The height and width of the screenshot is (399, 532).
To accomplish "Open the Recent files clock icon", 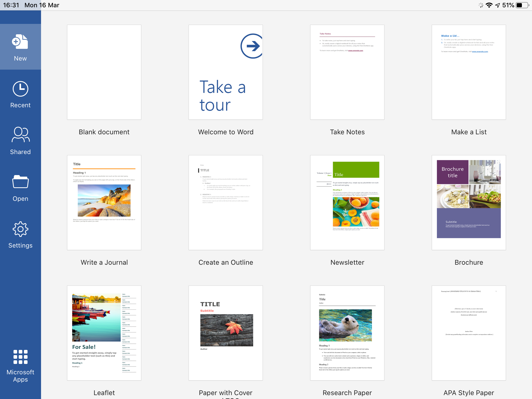I will (20, 89).
